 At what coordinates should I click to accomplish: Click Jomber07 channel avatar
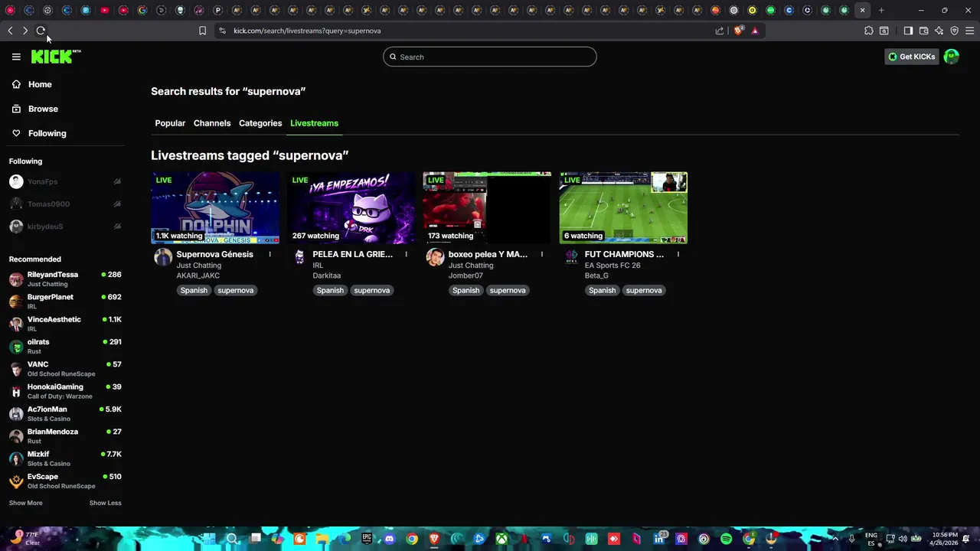(435, 257)
